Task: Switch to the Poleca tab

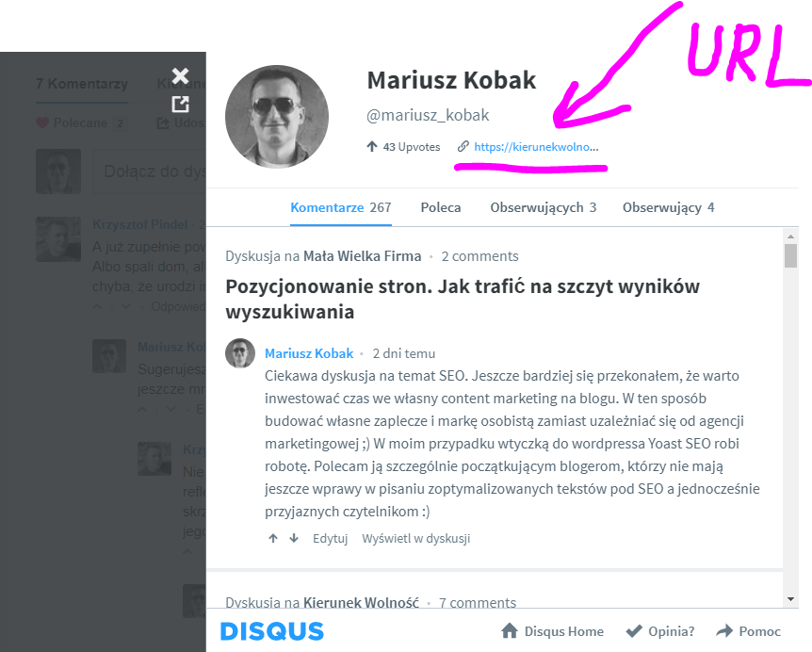Action: (x=441, y=207)
